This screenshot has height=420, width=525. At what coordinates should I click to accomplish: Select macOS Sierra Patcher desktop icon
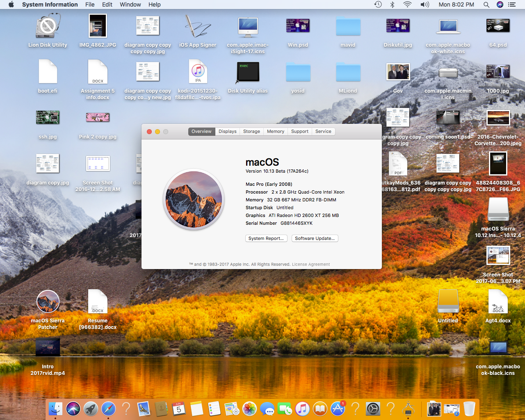pyautogui.click(x=48, y=302)
